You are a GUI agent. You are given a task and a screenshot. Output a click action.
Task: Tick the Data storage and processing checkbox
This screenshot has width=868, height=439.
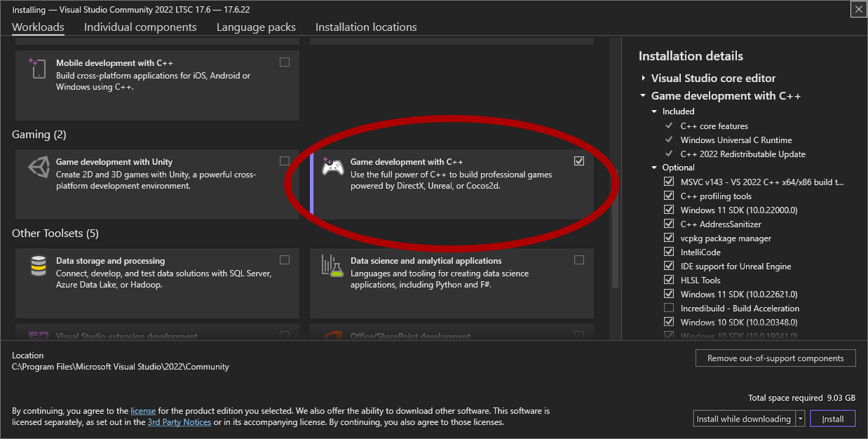pos(285,260)
